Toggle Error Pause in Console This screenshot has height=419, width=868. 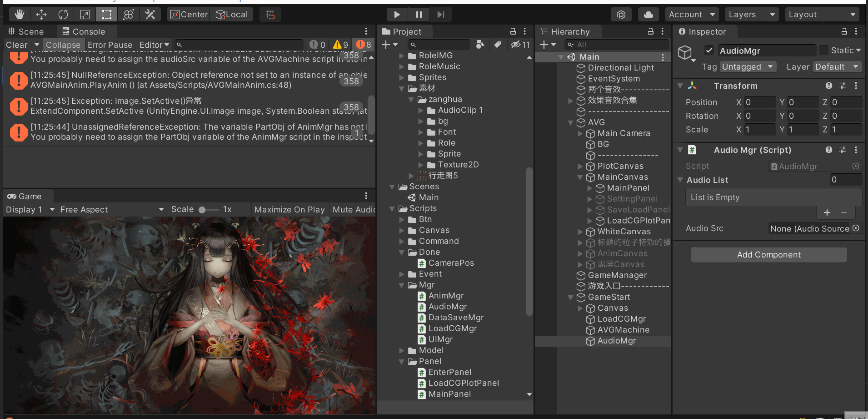110,45
